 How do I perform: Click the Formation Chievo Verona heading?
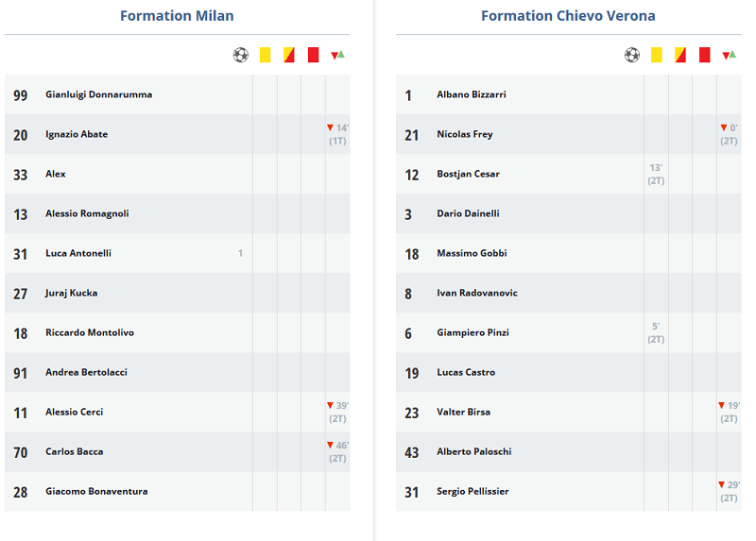tap(569, 16)
